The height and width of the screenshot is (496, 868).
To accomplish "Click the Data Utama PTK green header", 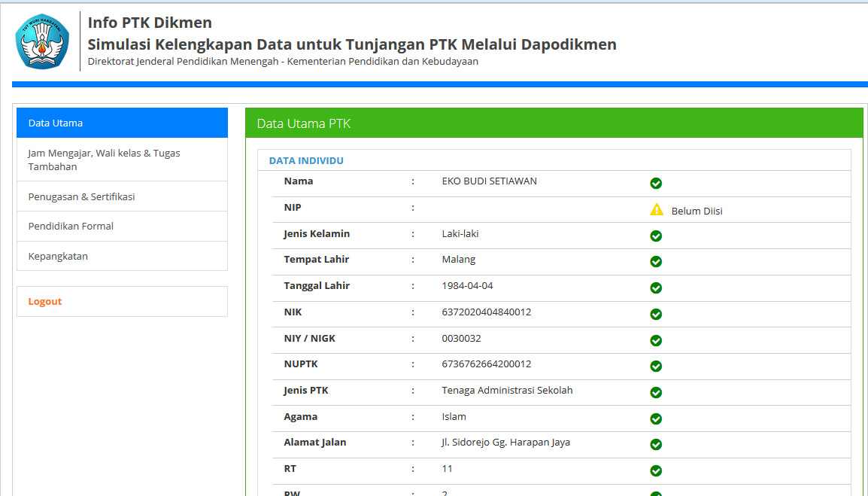I will tap(554, 124).
